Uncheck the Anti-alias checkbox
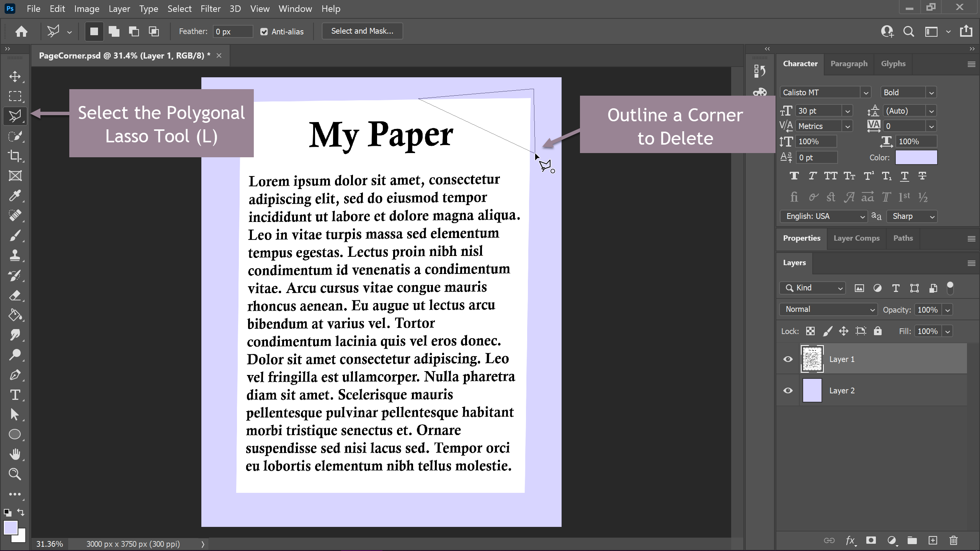Image resolution: width=980 pixels, height=551 pixels. click(264, 32)
